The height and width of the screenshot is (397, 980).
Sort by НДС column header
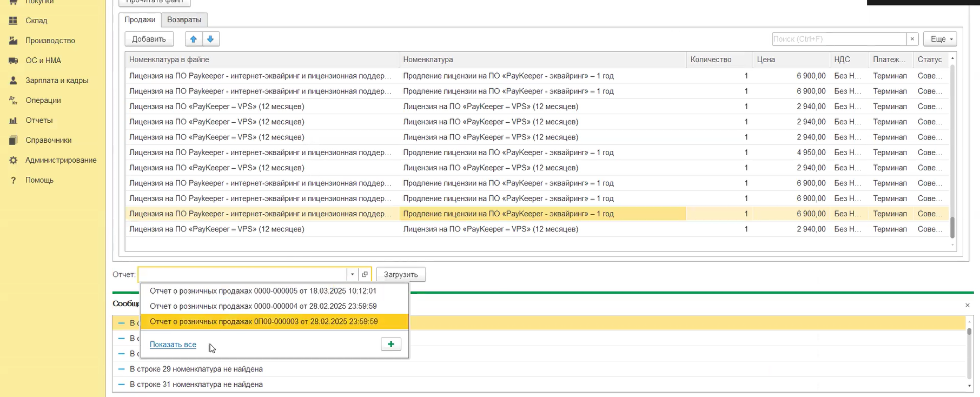(849, 59)
